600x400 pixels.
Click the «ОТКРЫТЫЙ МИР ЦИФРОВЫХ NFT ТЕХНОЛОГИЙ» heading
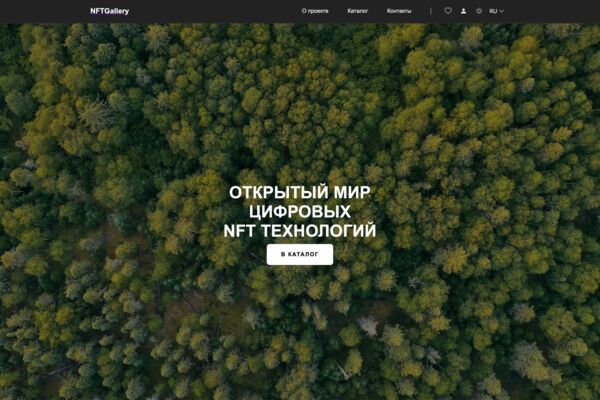pyautogui.click(x=300, y=212)
